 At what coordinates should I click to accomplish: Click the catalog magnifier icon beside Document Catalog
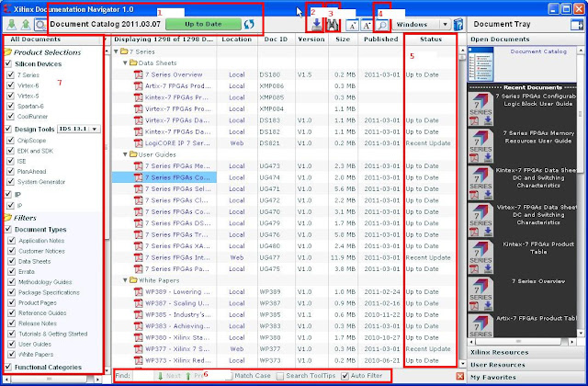coord(40,25)
